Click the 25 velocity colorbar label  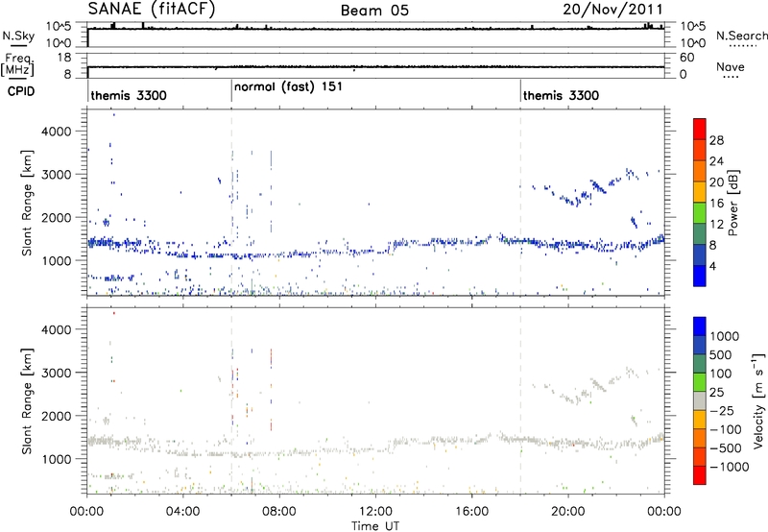(717, 393)
